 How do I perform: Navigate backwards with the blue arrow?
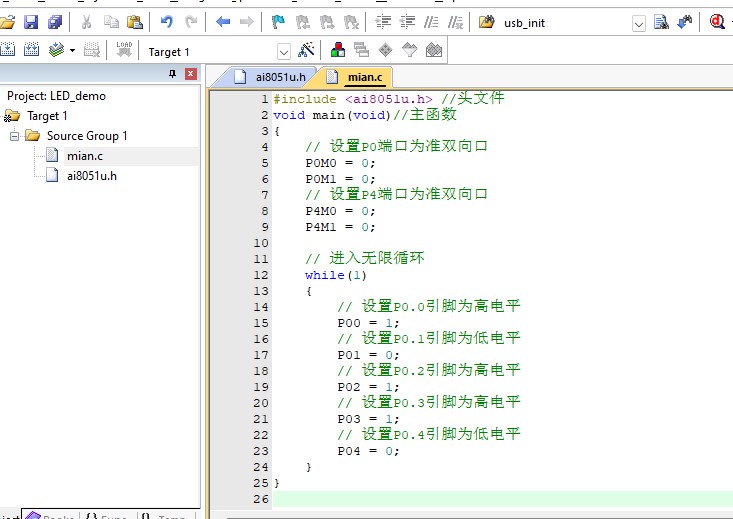tap(222, 21)
